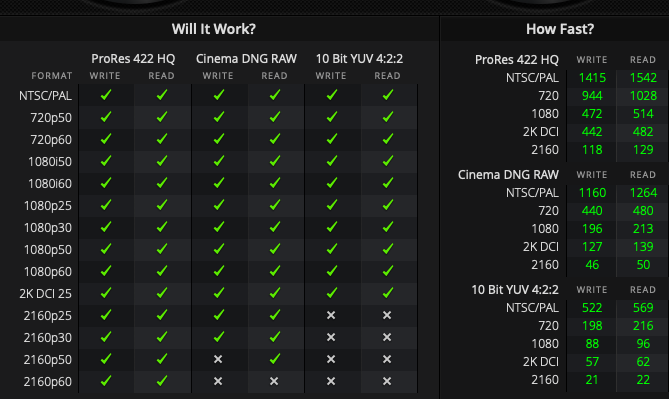Image resolution: width=669 pixels, height=399 pixels.
Task: Click the 10 Bit YUV write cross for 2160p50
Action: pos(331,359)
